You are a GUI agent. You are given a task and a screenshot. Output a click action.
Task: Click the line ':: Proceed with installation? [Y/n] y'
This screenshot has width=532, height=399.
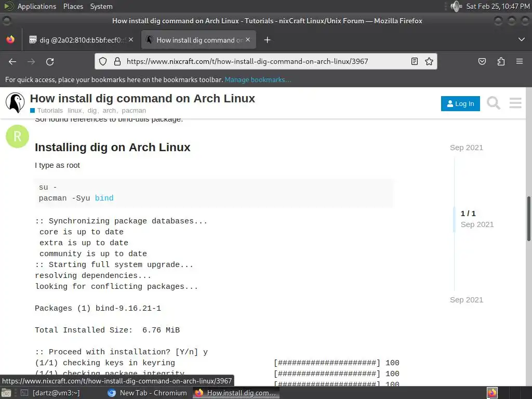click(x=121, y=352)
